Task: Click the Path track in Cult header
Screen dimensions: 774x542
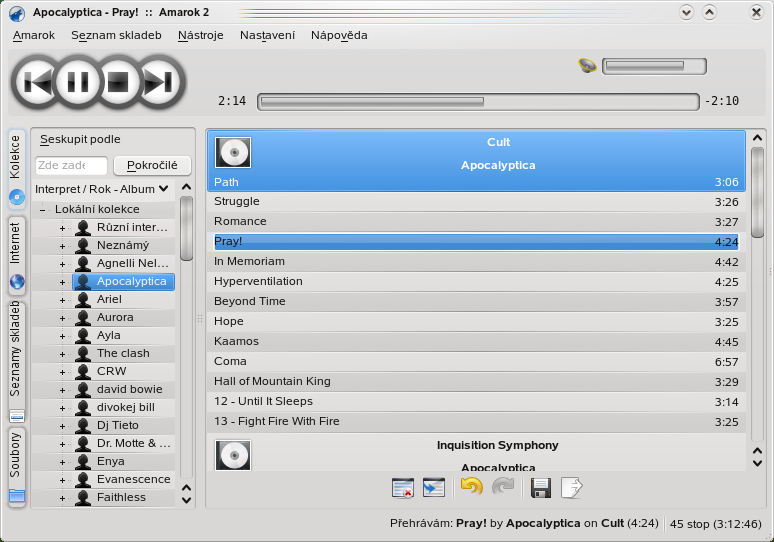Action: click(476, 182)
